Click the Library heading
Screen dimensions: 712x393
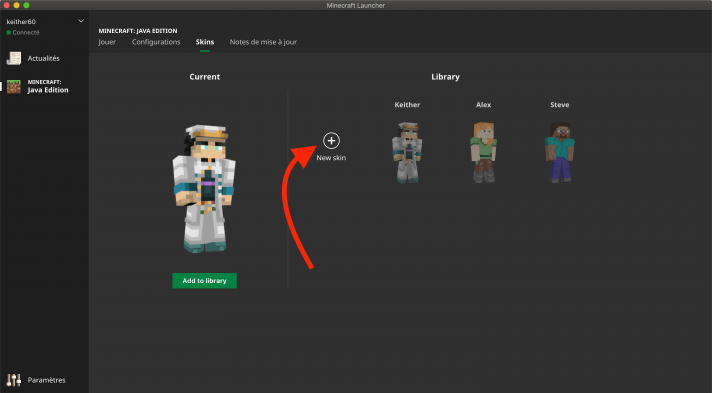(445, 77)
